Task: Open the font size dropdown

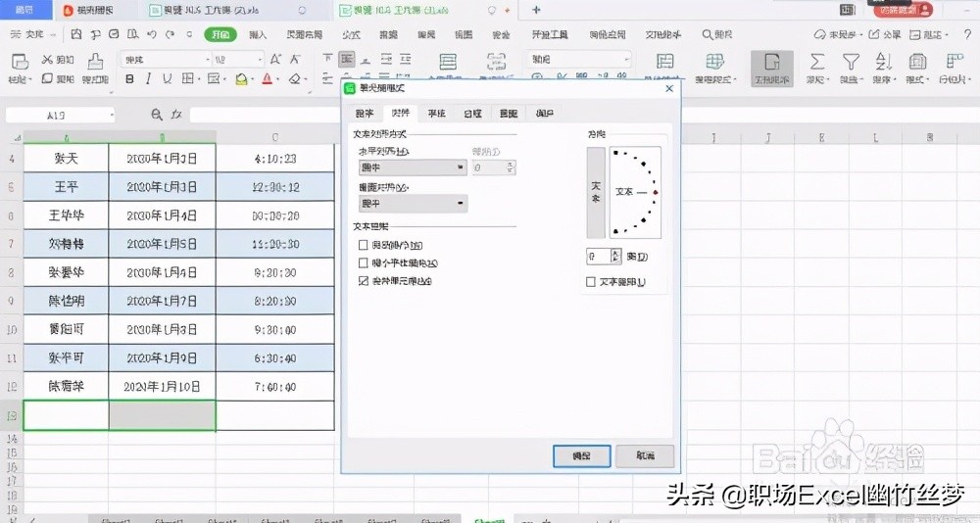Action: [x=260, y=60]
